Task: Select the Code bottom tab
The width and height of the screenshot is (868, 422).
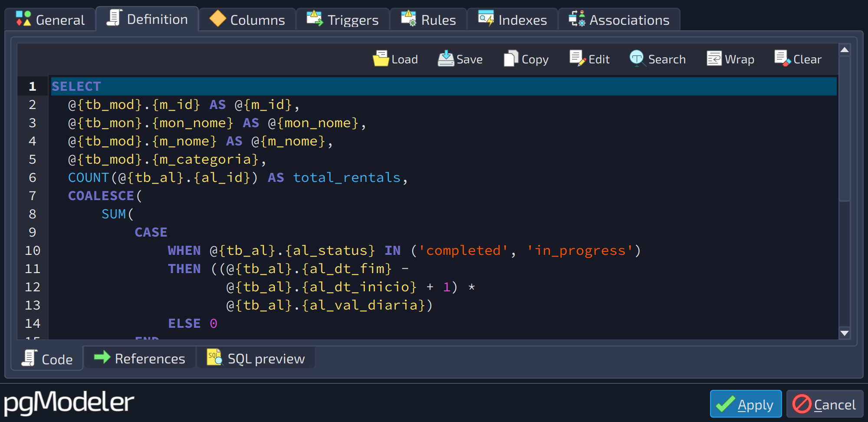Action: pos(47,359)
